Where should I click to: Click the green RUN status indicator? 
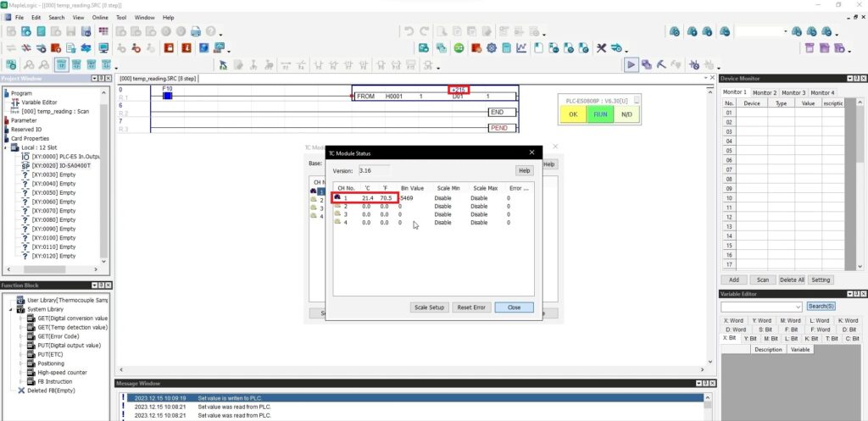click(600, 114)
